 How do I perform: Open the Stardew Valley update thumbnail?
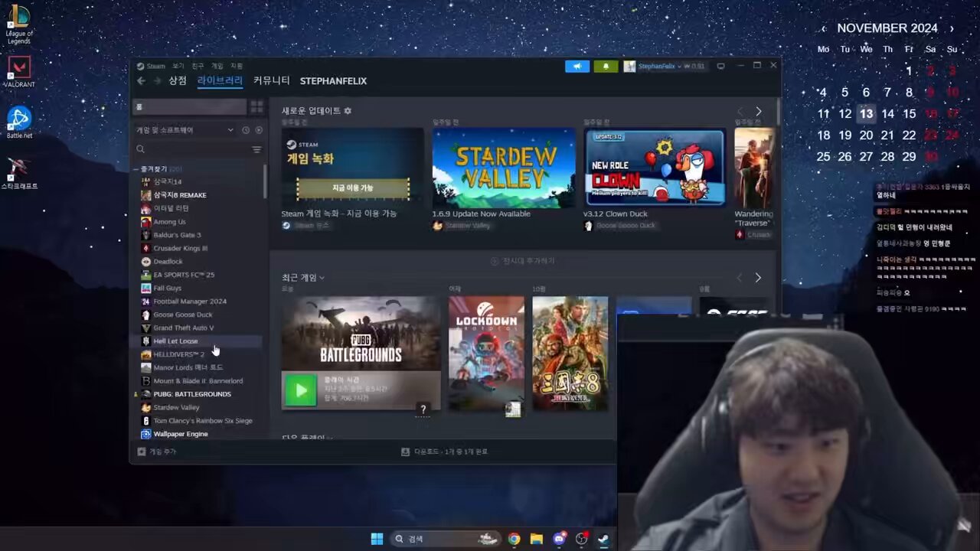pos(504,168)
